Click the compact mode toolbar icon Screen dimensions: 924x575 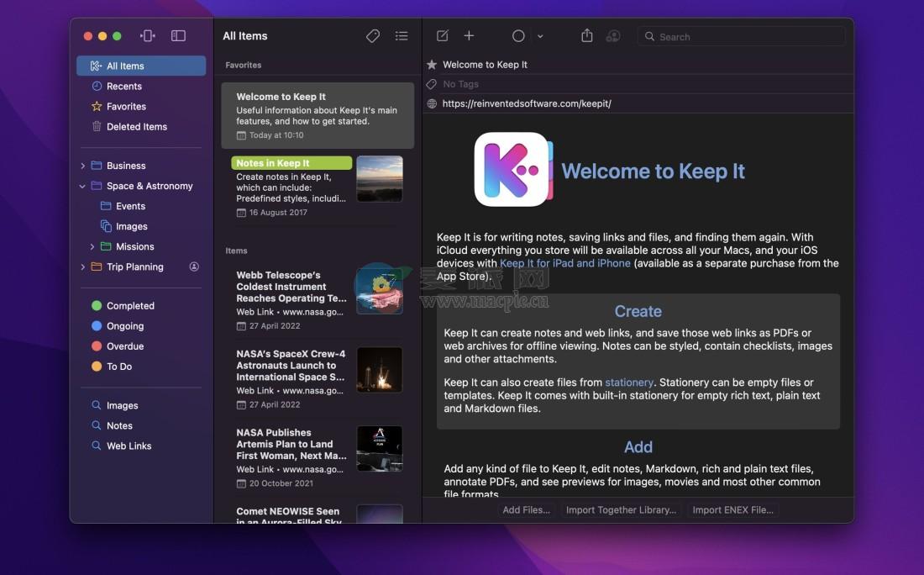[x=147, y=36]
